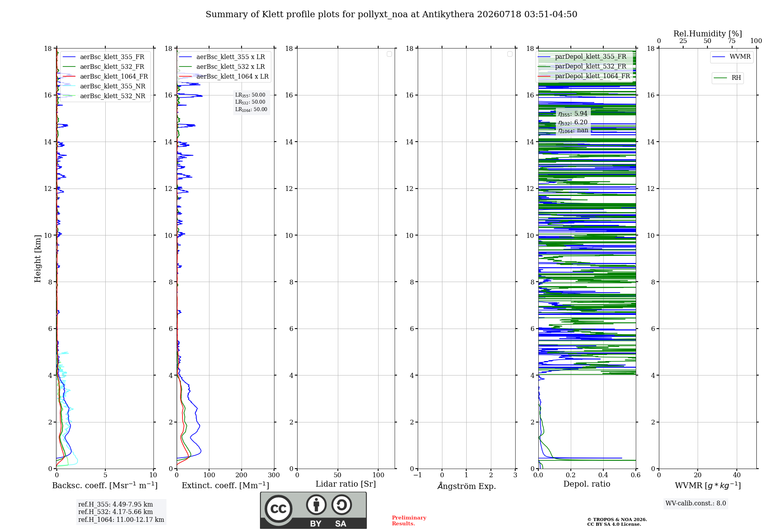Click the cyan aerBsc_klett_355_NR legend entry
This screenshot has width=783, height=532.
pyautogui.click(x=104, y=86)
